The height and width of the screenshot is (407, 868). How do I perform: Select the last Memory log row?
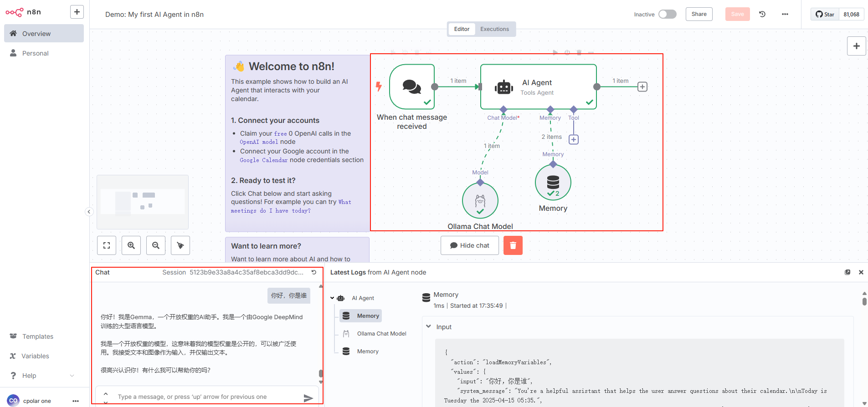click(361, 351)
